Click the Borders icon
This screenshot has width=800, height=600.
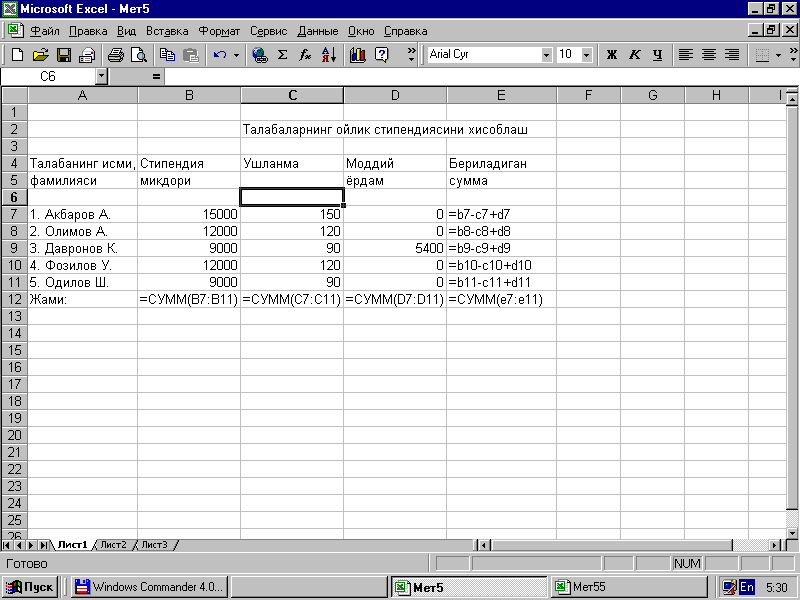click(762, 55)
